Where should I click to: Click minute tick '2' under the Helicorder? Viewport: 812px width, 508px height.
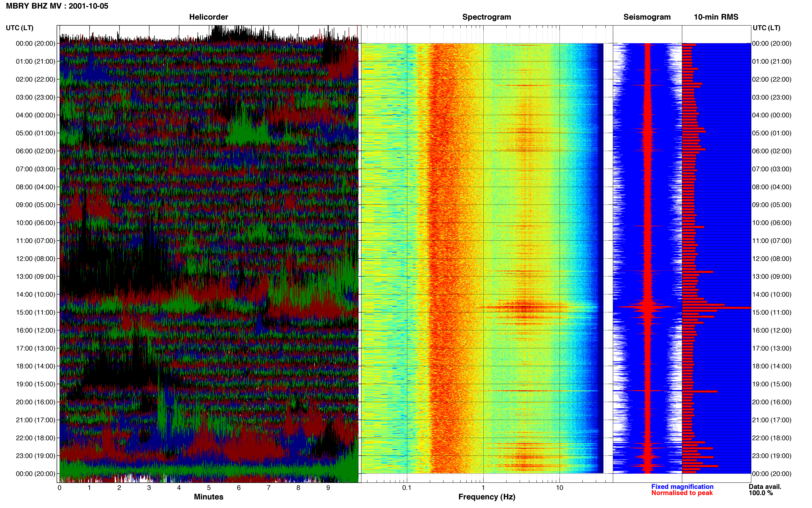coord(119,487)
